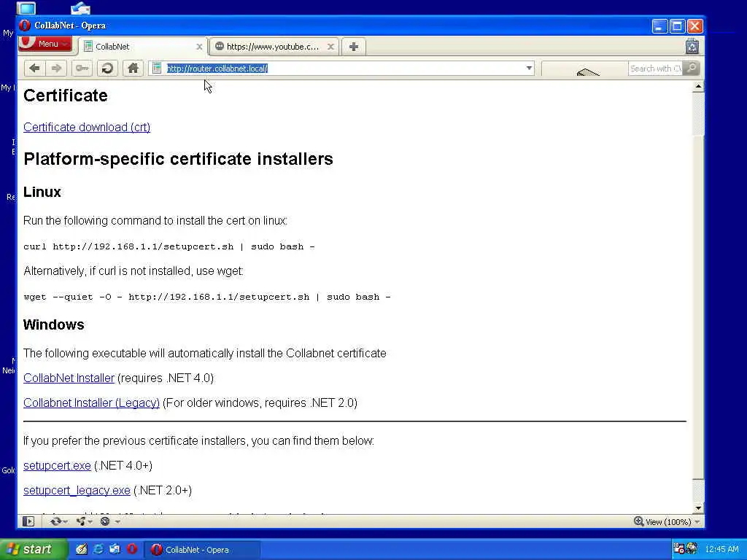Expand the View (100%) zoom dropdown

[697, 522]
